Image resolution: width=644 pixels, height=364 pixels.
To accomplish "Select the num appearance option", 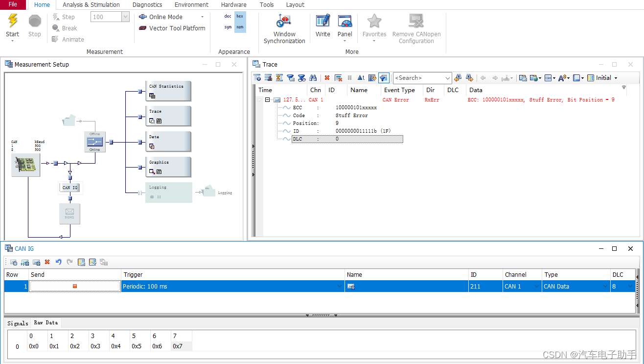I will point(240,27).
